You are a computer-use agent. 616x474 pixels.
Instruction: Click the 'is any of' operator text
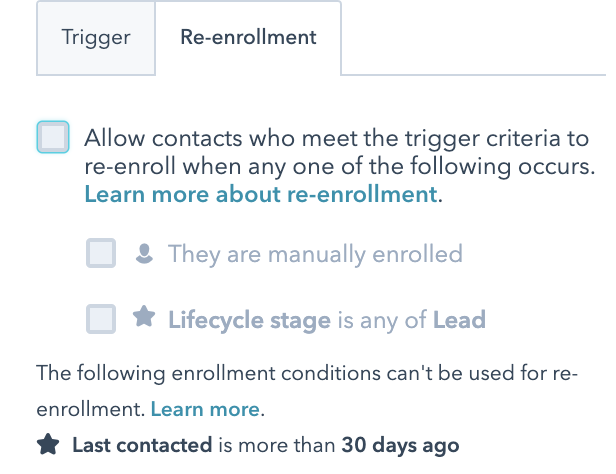pyautogui.click(x=382, y=320)
